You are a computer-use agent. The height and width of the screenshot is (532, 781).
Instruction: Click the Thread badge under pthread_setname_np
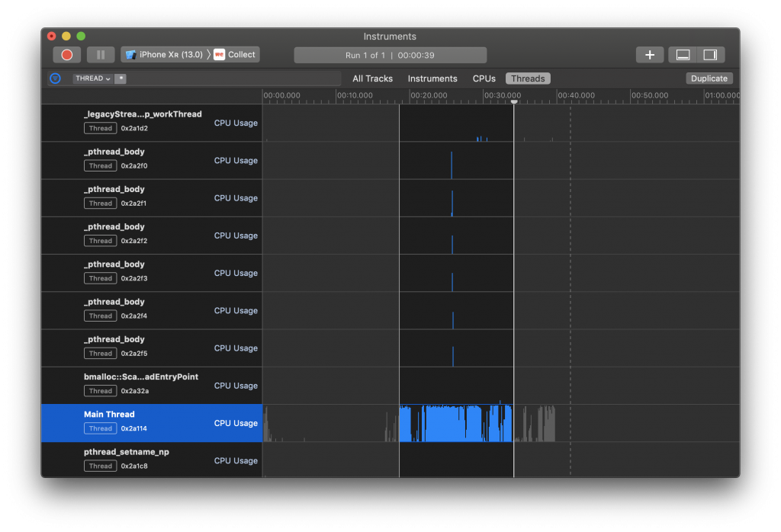click(100, 466)
